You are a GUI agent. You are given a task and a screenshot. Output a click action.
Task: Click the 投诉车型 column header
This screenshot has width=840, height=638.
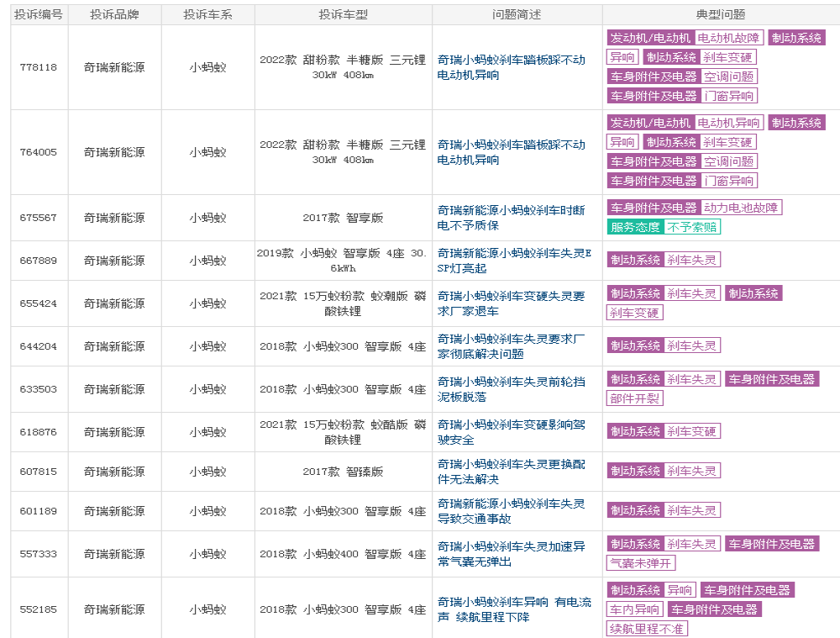tap(344, 14)
